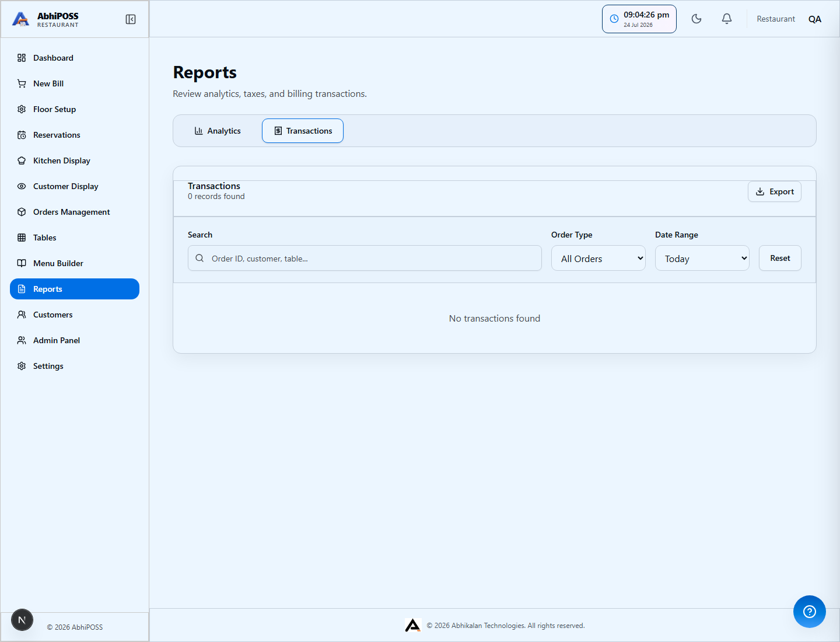The width and height of the screenshot is (840, 642).
Task: Click the Customers person icon
Action: pos(22,315)
